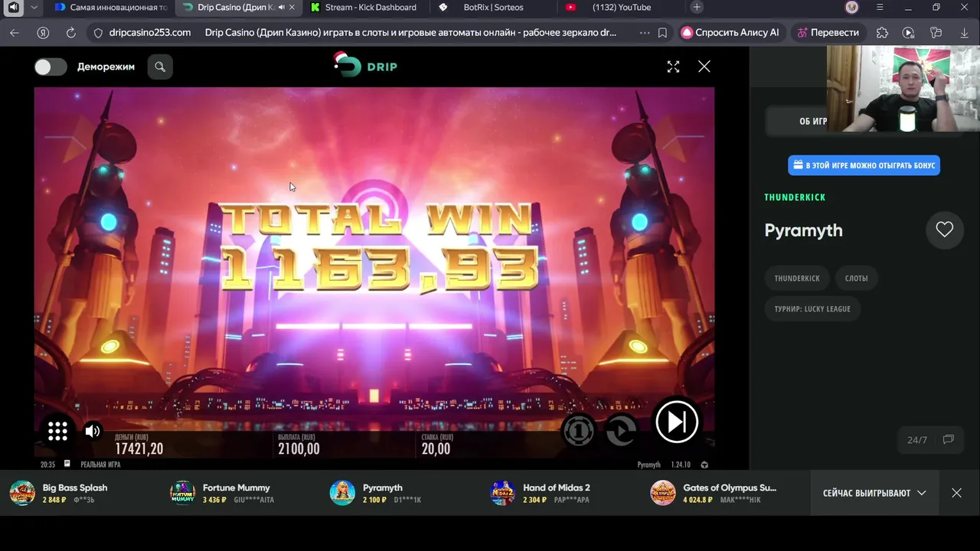Image resolution: width=980 pixels, height=551 pixels.
Task: Click the dripcasino253.com address field
Action: [x=150, y=33]
